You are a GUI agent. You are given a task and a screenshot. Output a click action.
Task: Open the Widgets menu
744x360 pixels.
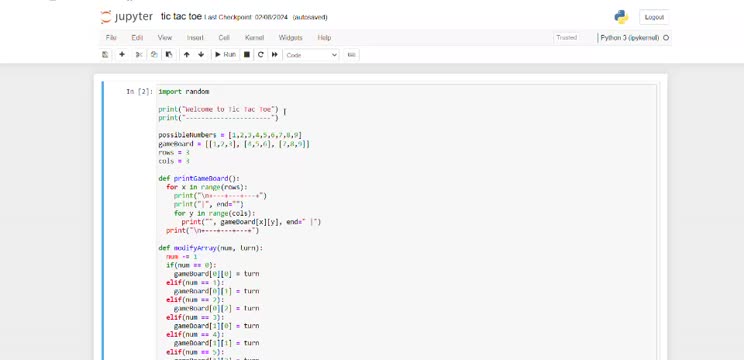pos(290,37)
